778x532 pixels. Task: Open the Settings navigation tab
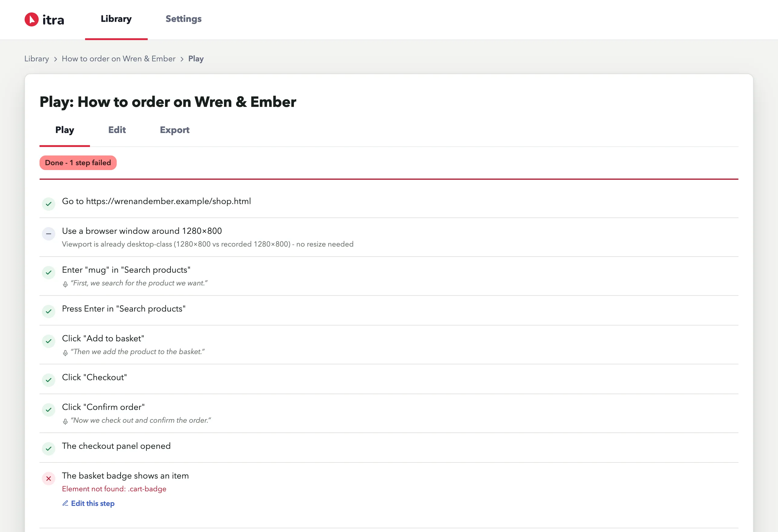184,19
